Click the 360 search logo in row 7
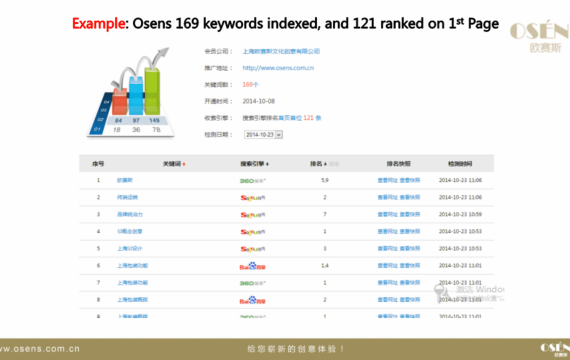The width and height of the screenshot is (570, 360). point(253,283)
